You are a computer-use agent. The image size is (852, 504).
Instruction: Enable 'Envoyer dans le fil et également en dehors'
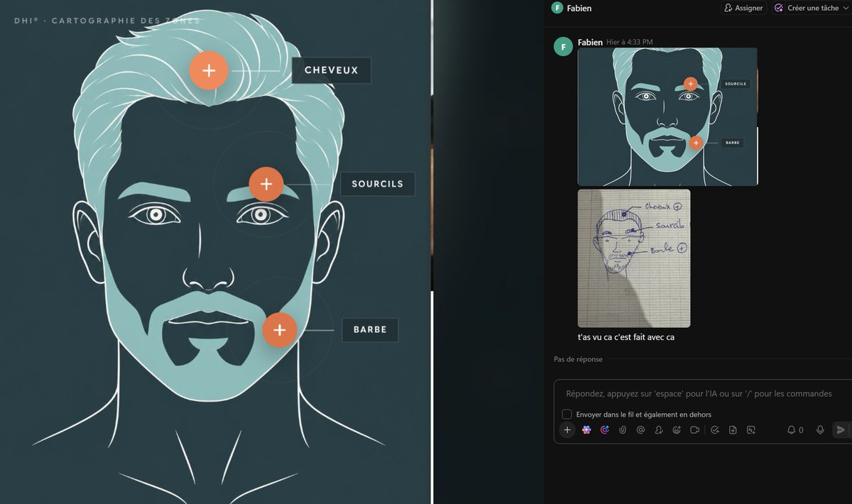point(567,415)
